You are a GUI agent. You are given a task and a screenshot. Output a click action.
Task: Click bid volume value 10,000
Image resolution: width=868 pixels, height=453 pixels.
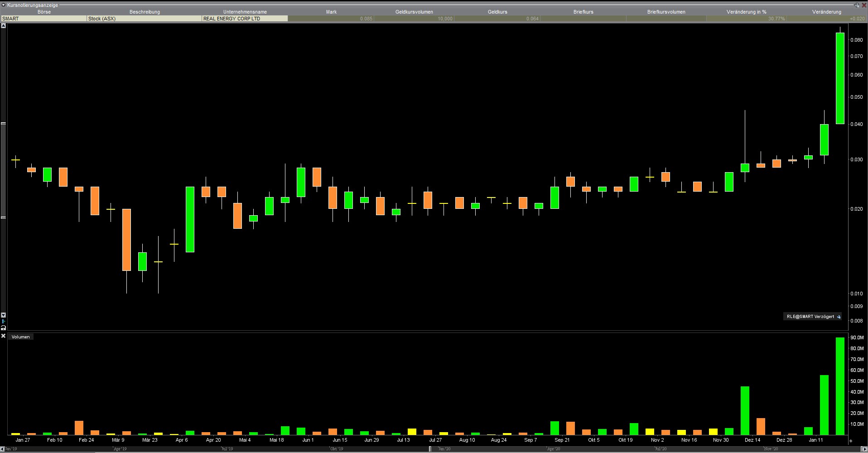445,19
